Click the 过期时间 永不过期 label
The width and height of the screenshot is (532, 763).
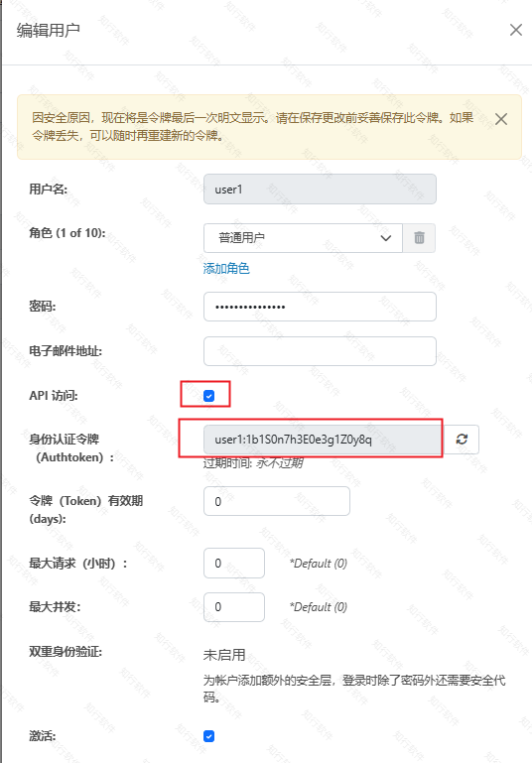[x=253, y=462]
